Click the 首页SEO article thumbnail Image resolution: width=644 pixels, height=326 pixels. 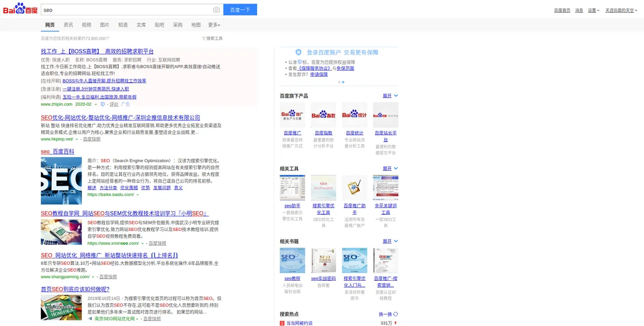[61, 307]
